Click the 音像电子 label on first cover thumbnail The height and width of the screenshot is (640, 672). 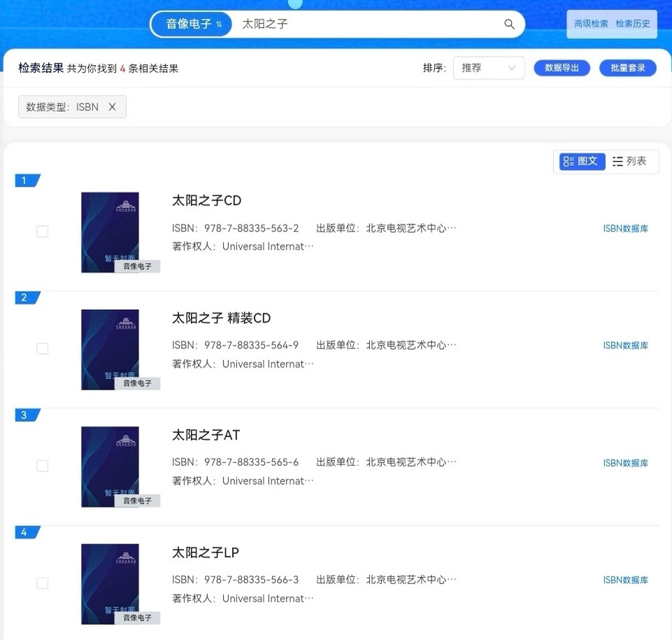coord(139,266)
